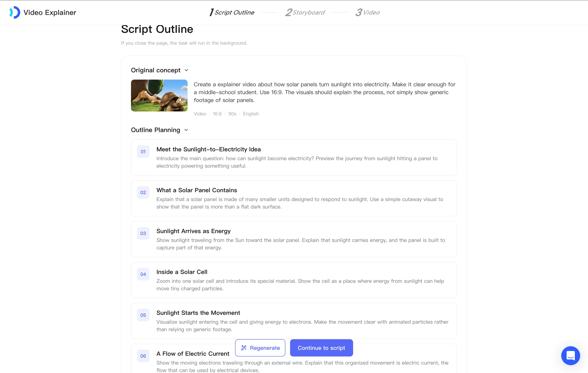Click the Video Explainer logo icon

pyautogui.click(x=15, y=12)
